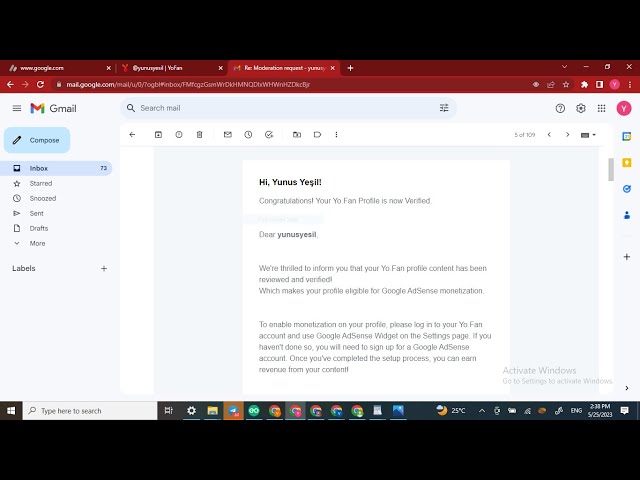Hide side panel chevron
The width and height of the screenshot is (640, 480).
(627, 388)
